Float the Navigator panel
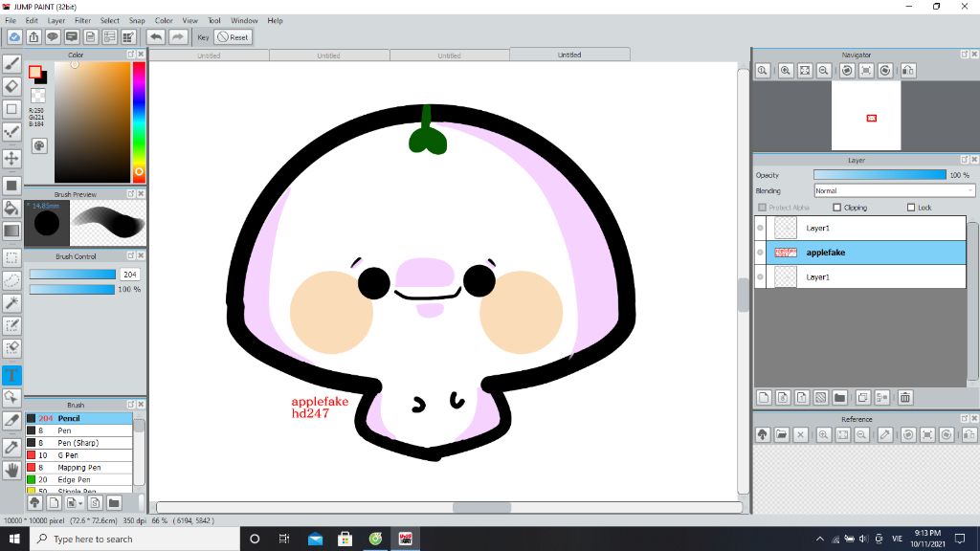This screenshot has width=980, height=551. point(965,55)
